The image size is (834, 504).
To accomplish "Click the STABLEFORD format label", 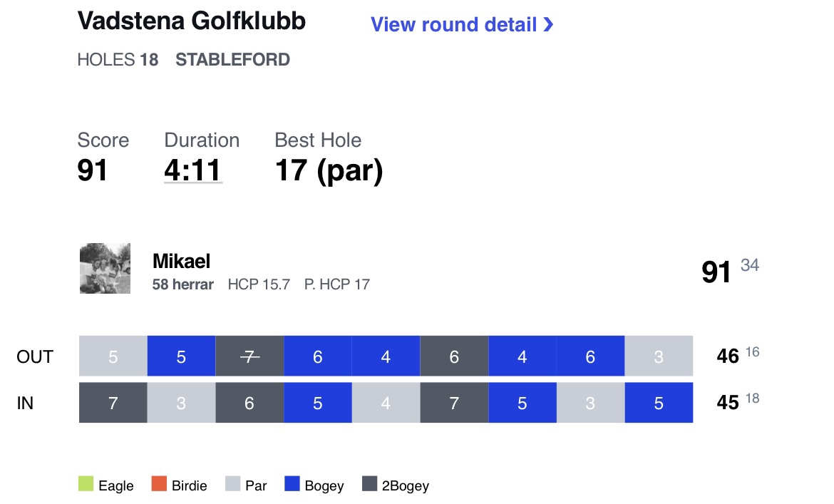I will coord(232,60).
